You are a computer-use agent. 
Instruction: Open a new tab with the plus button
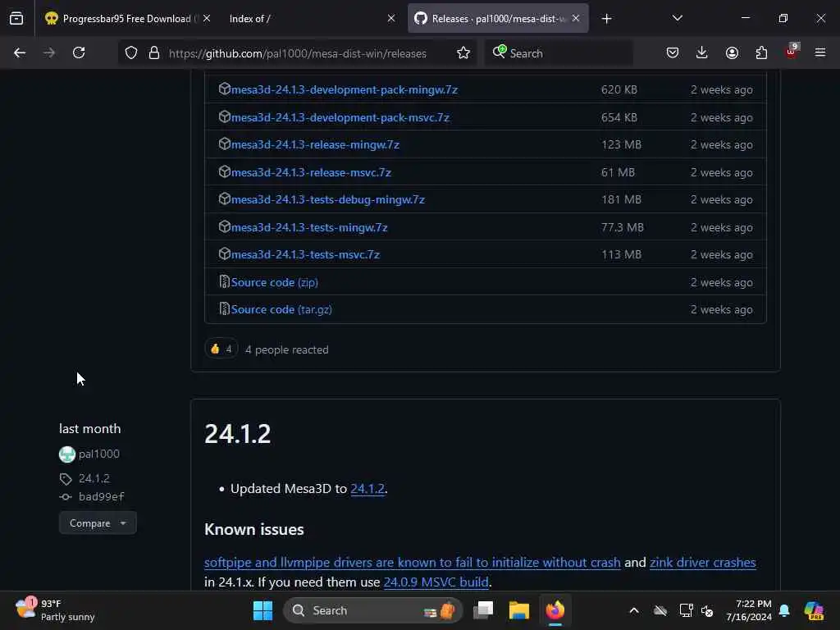(x=606, y=19)
